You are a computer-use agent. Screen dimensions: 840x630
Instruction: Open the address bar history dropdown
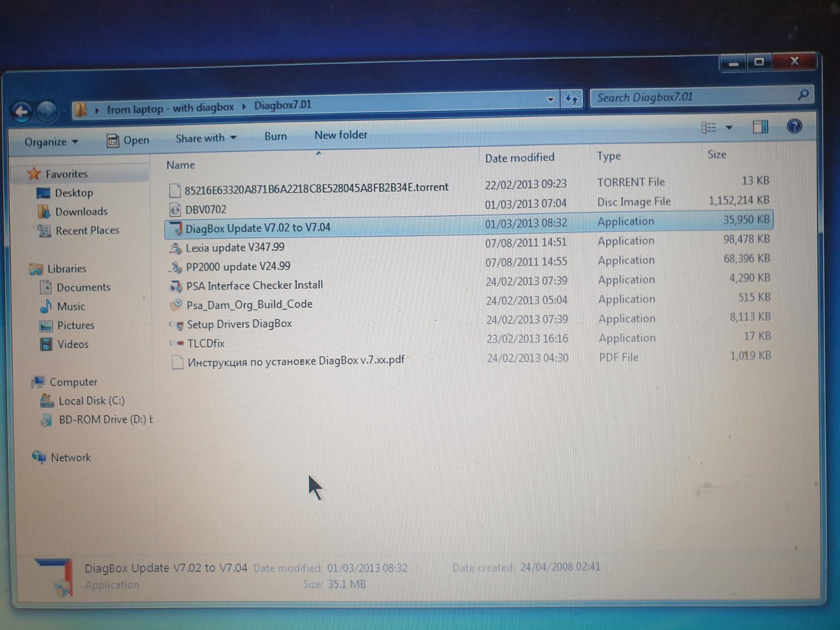(x=550, y=99)
